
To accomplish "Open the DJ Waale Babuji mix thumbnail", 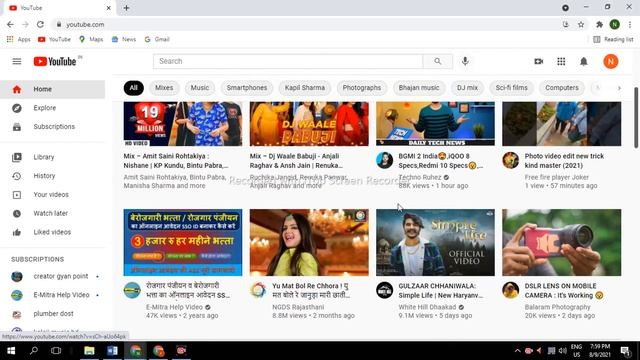I will point(309,124).
